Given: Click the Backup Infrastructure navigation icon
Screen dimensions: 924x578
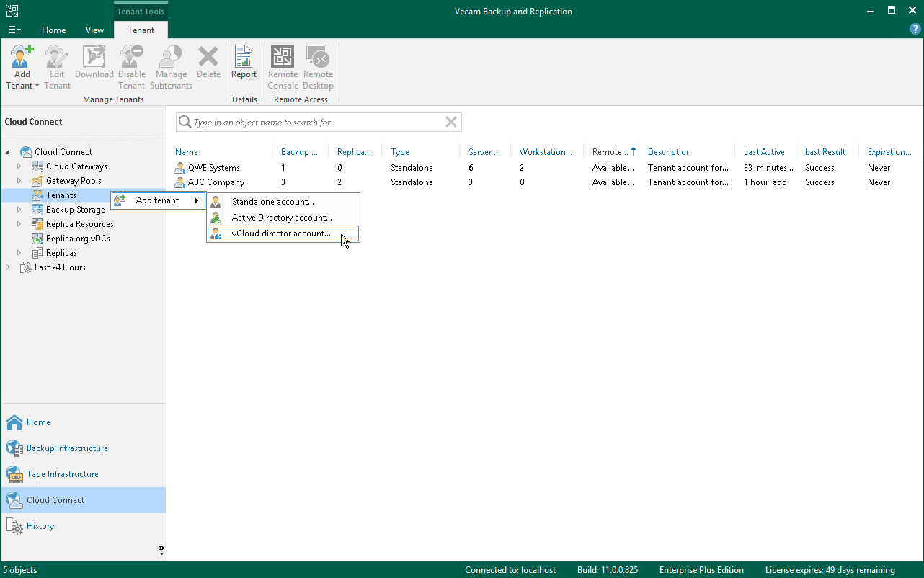Looking at the screenshot, I should [x=14, y=448].
